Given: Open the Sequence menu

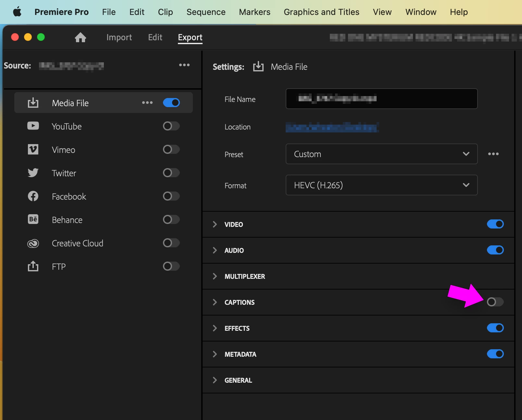Looking at the screenshot, I should (x=206, y=12).
